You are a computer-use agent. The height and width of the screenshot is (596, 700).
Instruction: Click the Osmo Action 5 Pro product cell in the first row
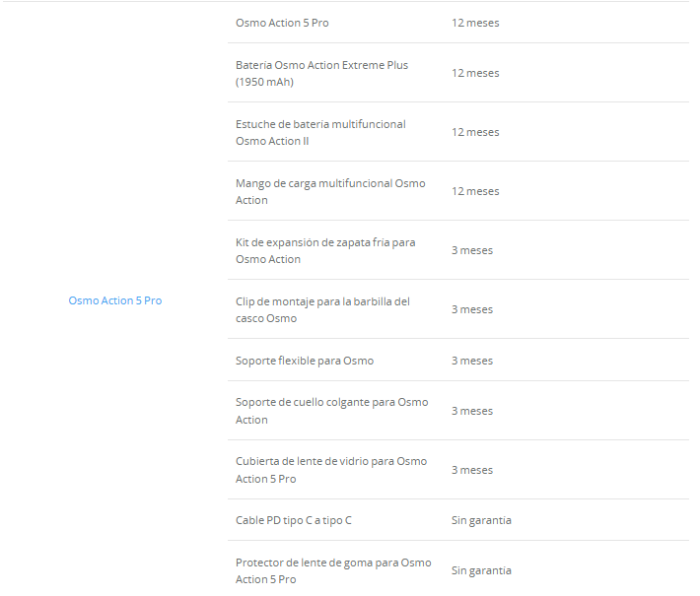282,23
